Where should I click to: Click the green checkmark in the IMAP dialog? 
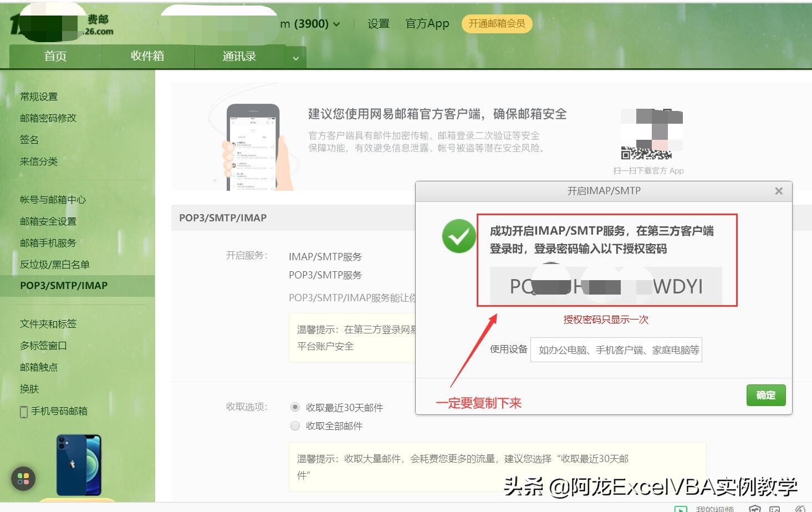tap(458, 236)
